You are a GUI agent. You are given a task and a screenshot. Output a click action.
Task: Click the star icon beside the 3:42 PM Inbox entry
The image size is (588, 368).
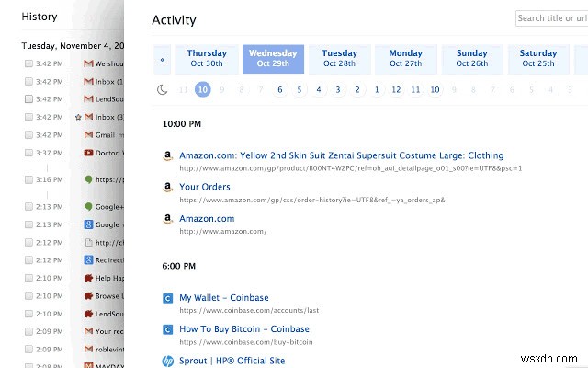click(79, 117)
